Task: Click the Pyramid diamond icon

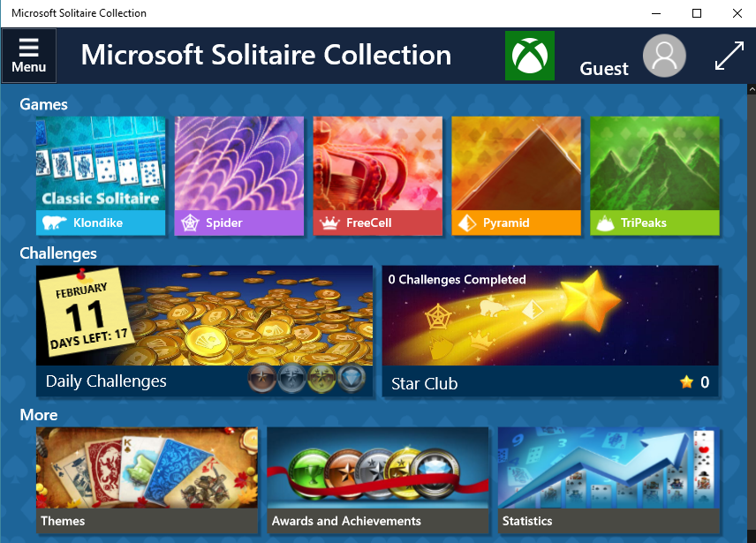Action: click(x=466, y=223)
